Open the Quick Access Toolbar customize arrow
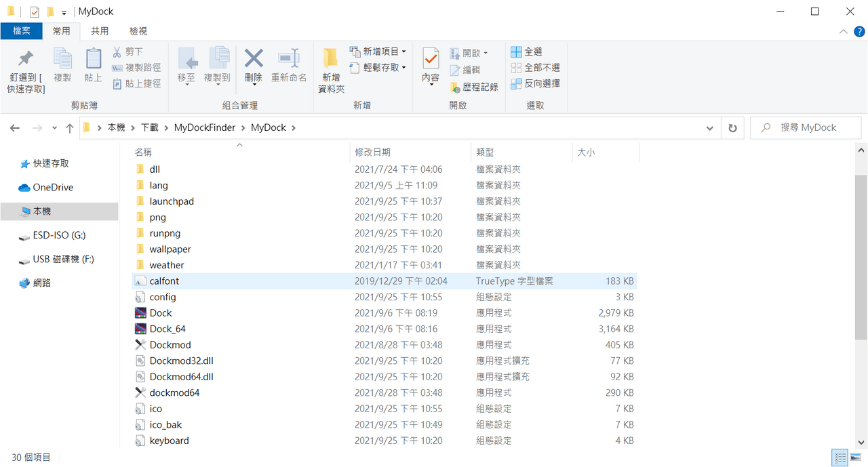 click(x=64, y=13)
